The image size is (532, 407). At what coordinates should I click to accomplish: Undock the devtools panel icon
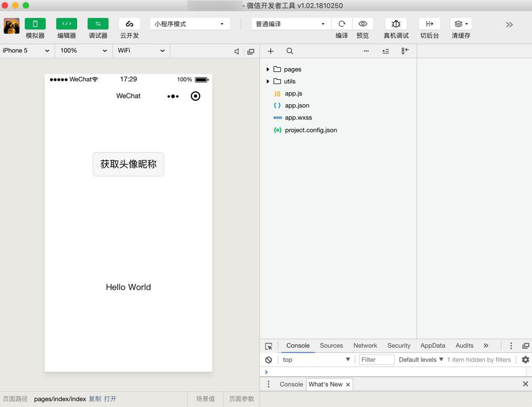[x=526, y=346]
